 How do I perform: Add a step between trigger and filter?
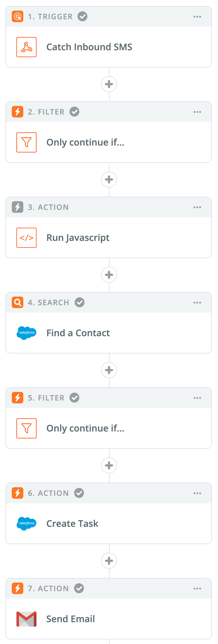109,84
